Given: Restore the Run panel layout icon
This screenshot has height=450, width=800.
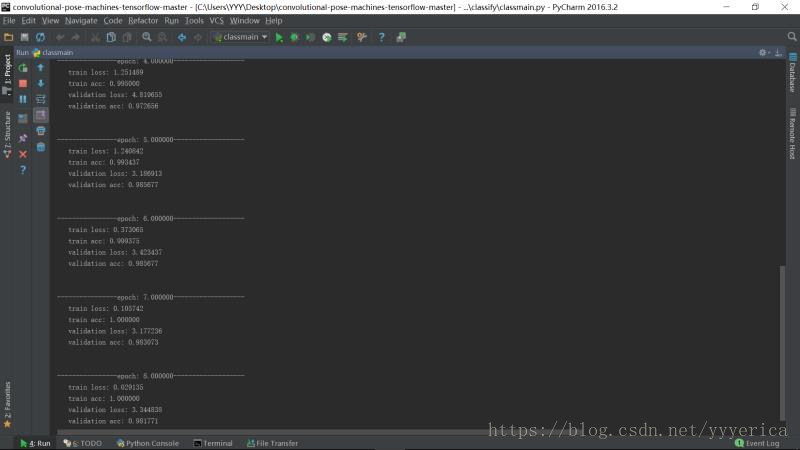Looking at the screenshot, I should click(x=23, y=118).
